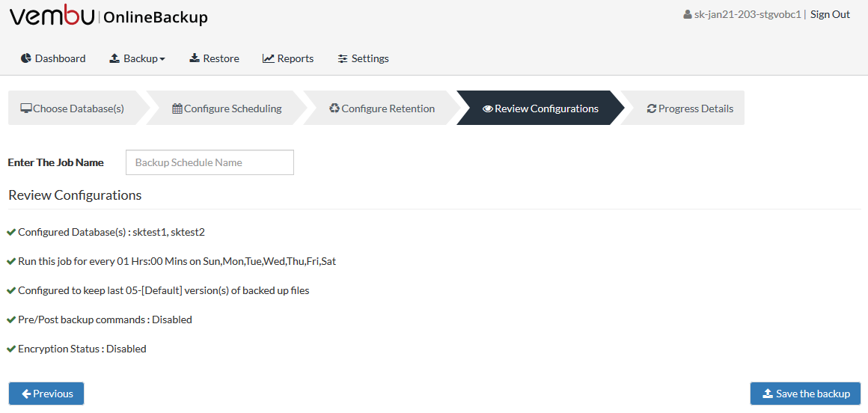Click the Previous button
This screenshot has width=868, height=413.
tap(46, 394)
